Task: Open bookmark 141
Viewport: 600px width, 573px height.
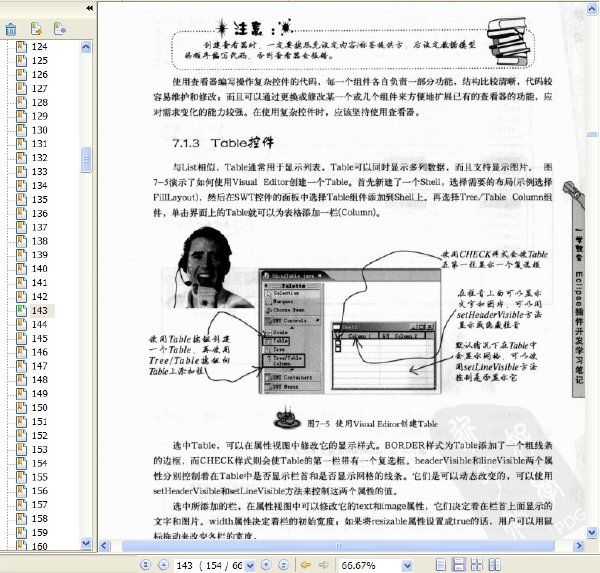Action: (39, 282)
